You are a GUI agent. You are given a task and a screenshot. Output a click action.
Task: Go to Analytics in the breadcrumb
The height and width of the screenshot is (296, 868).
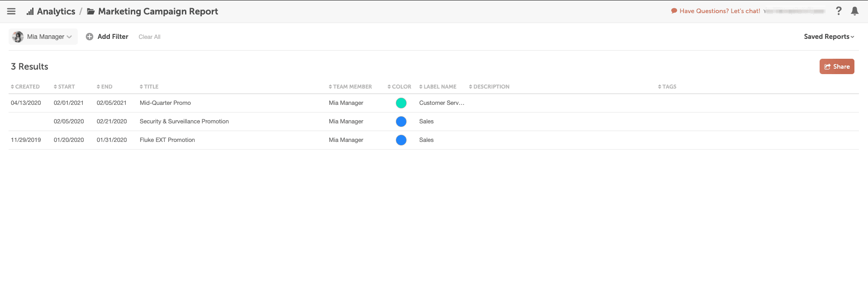point(56,12)
